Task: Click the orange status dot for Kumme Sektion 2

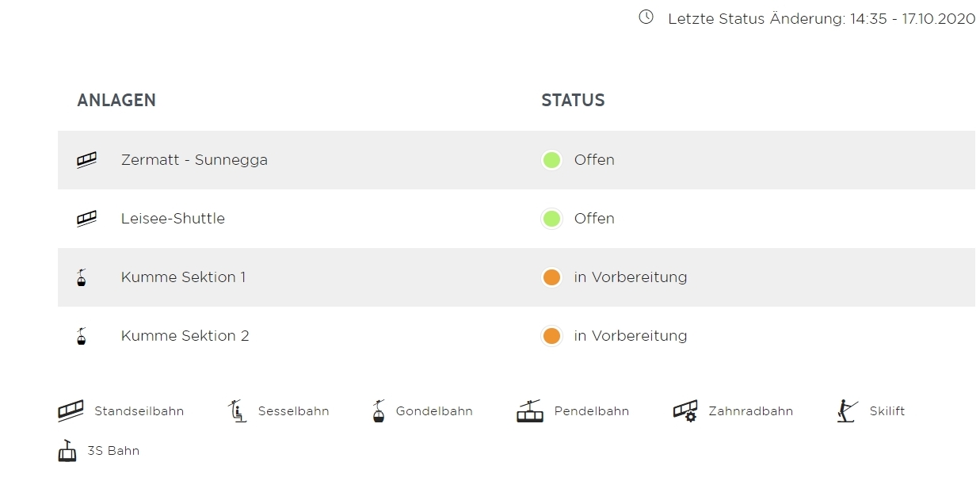Action: (551, 336)
